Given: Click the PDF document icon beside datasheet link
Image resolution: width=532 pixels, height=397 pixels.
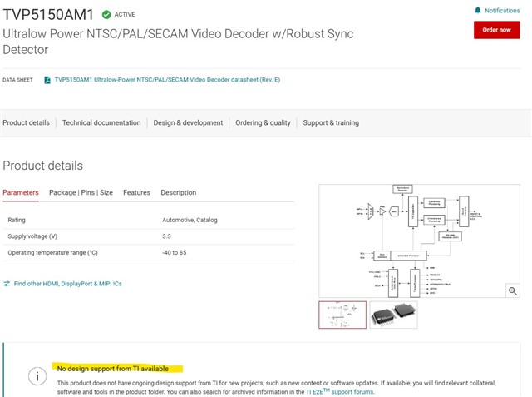Looking at the screenshot, I should pos(47,80).
